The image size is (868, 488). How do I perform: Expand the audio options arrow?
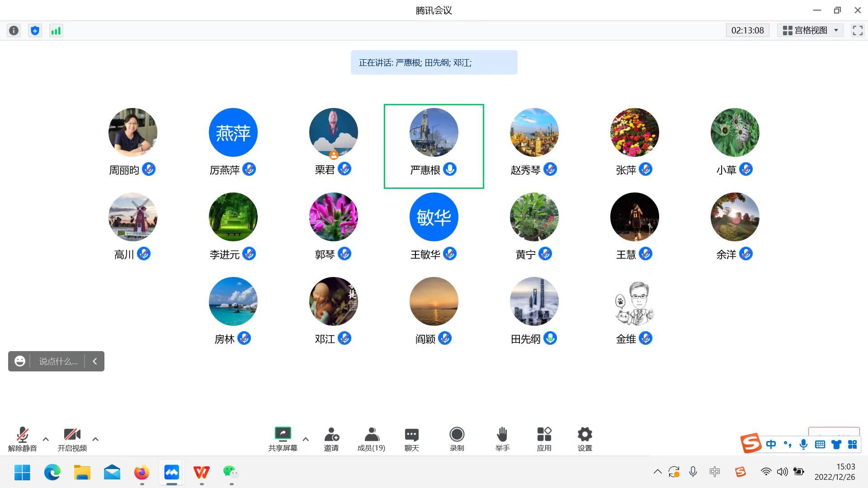pos(46,439)
